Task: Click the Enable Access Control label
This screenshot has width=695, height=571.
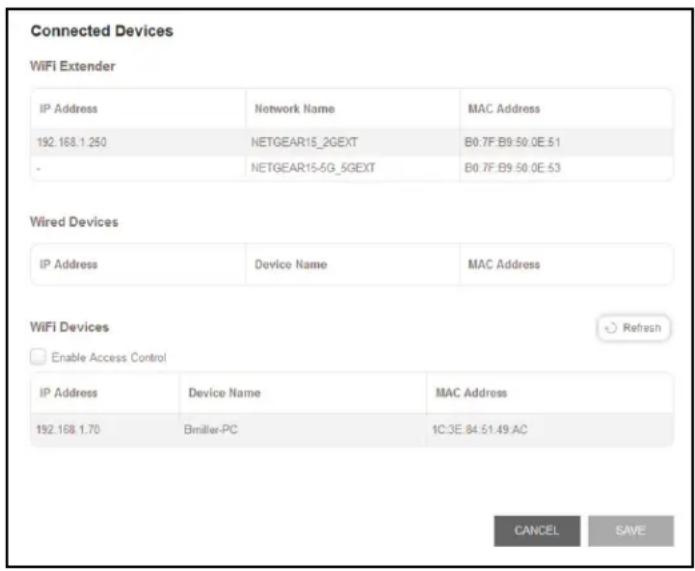Action: click(x=109, y=357)
